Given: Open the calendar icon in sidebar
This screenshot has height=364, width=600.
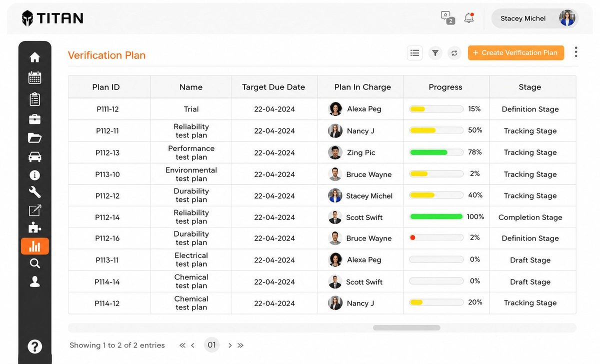Looking at the screenshot, I should tap(34, 77).
